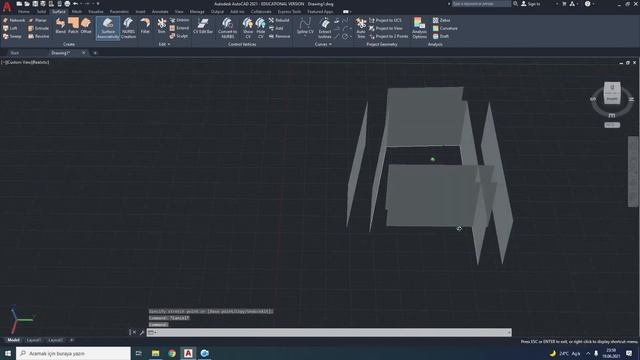Click the command line input

[x=329, y=332]
